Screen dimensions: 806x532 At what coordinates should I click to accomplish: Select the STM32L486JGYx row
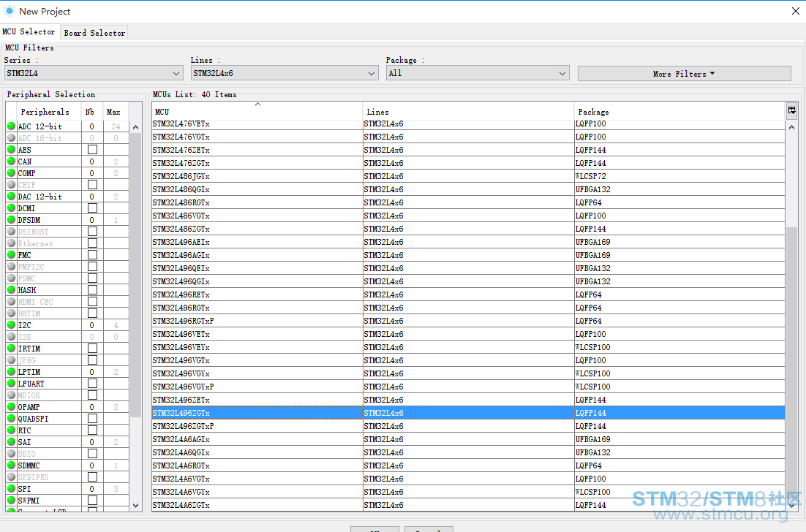(468, 176)
